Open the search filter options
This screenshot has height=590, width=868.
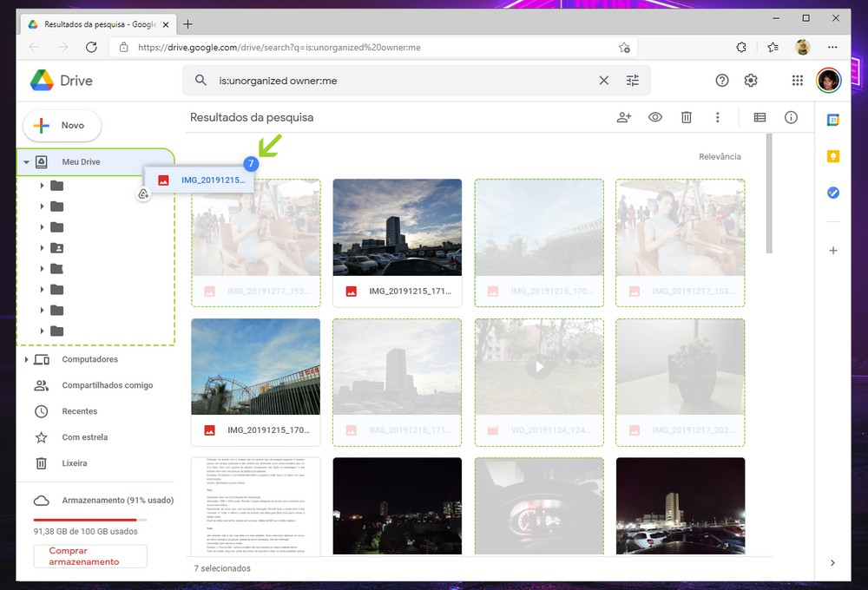coord(633,81)
